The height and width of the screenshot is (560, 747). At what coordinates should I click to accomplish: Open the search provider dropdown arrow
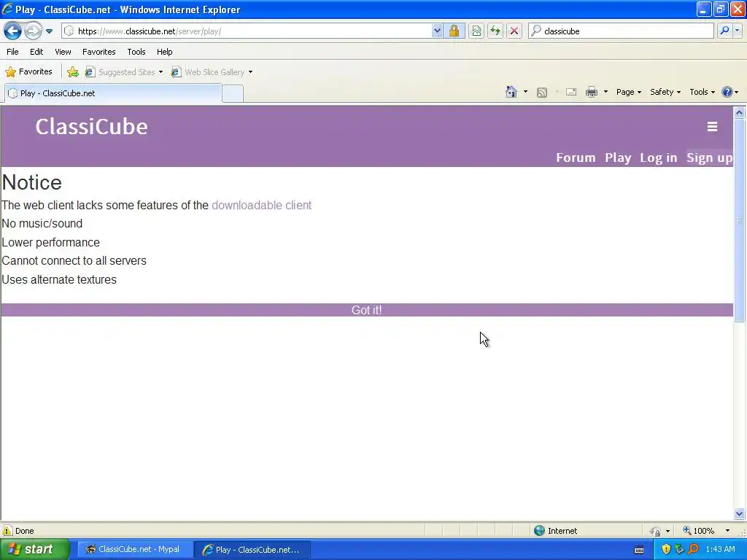point(737,31)
